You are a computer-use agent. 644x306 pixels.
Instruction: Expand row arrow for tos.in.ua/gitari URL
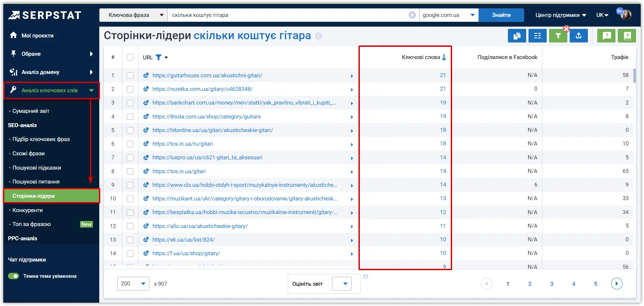click(352, 172)
